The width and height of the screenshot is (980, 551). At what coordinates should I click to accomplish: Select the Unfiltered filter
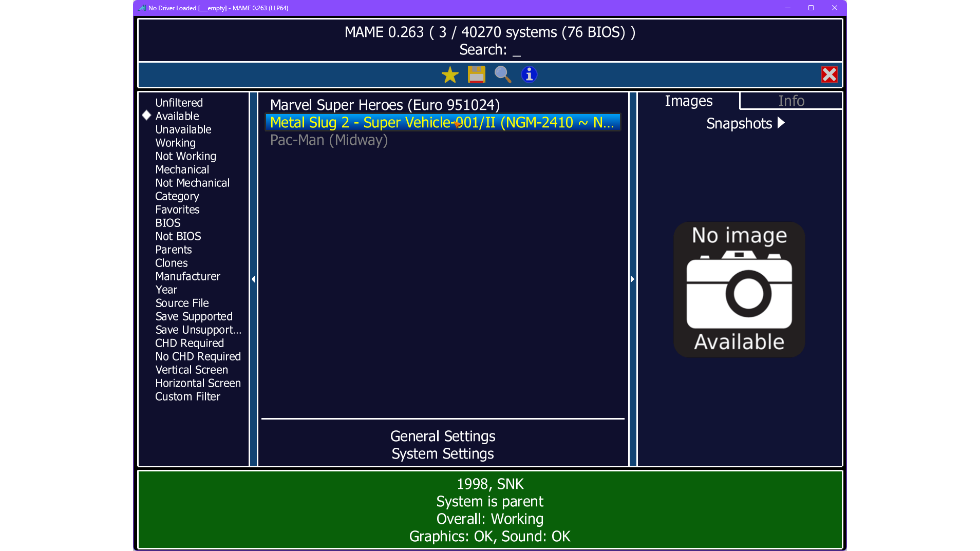179,103
